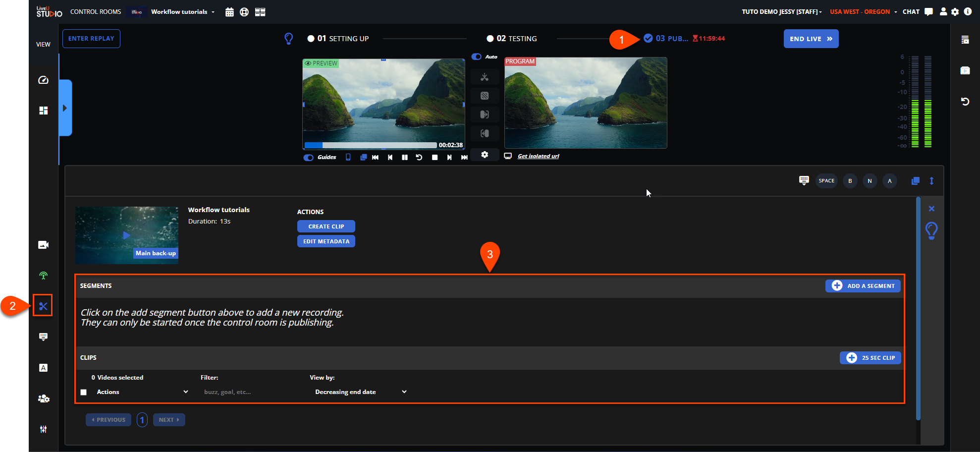Open the media image sidebar icon

click(x=44, y=245)
